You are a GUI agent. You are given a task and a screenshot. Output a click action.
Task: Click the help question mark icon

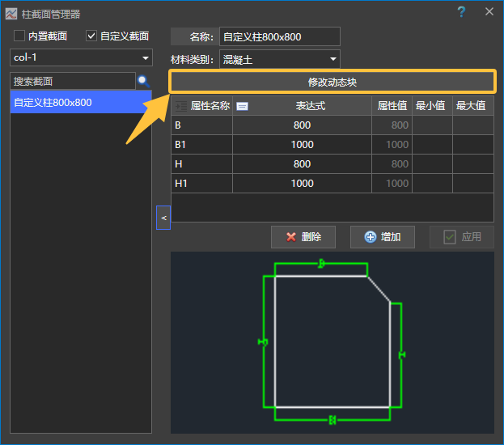pos(462,12)
